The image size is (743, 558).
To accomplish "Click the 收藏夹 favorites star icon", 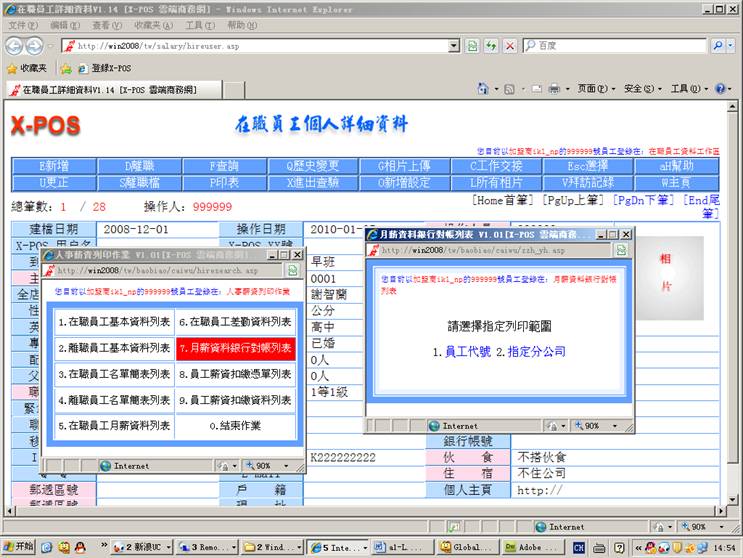I will click(x=13, y=68).
